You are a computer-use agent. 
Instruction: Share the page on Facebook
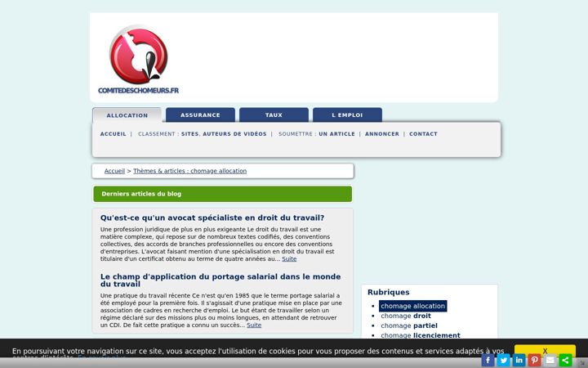(488, 360)
